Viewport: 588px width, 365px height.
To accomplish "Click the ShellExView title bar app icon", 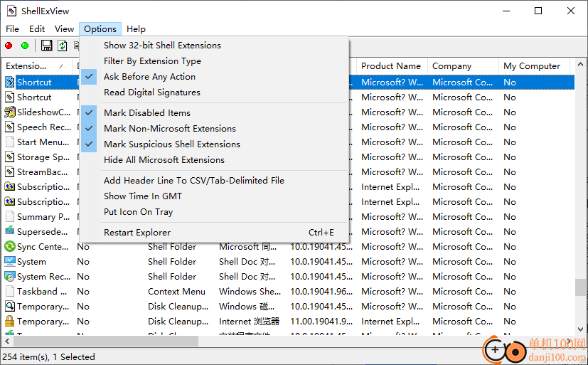I will tap(11, 11).
